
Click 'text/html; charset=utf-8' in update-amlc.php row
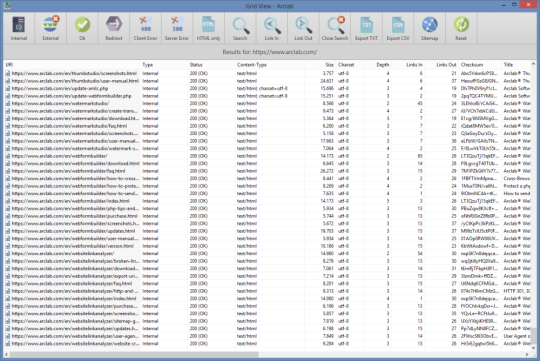coord(262,89)
